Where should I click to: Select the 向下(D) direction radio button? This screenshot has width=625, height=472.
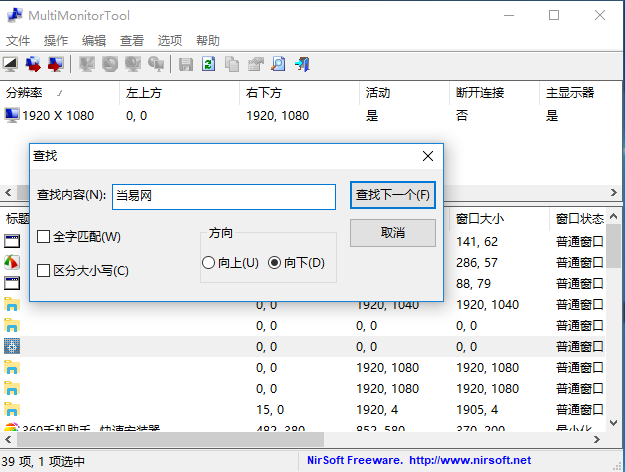275,263
